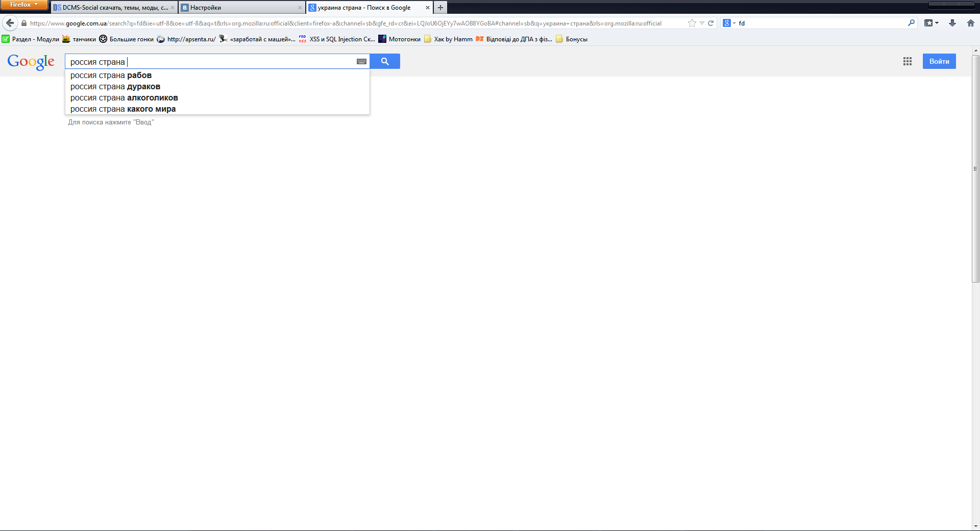The image size is (980, 531).
Task: Switch to the DCMS-Social tab
Action: click(x=112, y=8)
